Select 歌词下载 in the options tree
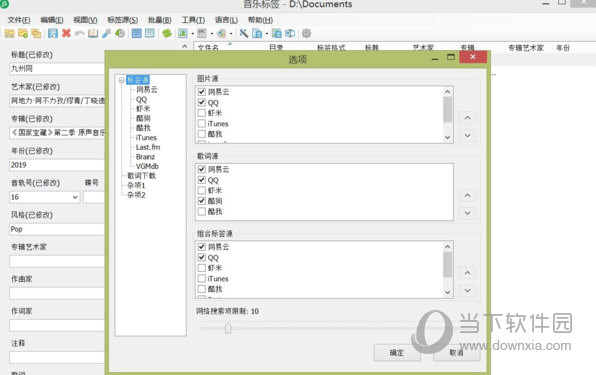Viewport: 596px width, 375px height. tap(141, 176)
